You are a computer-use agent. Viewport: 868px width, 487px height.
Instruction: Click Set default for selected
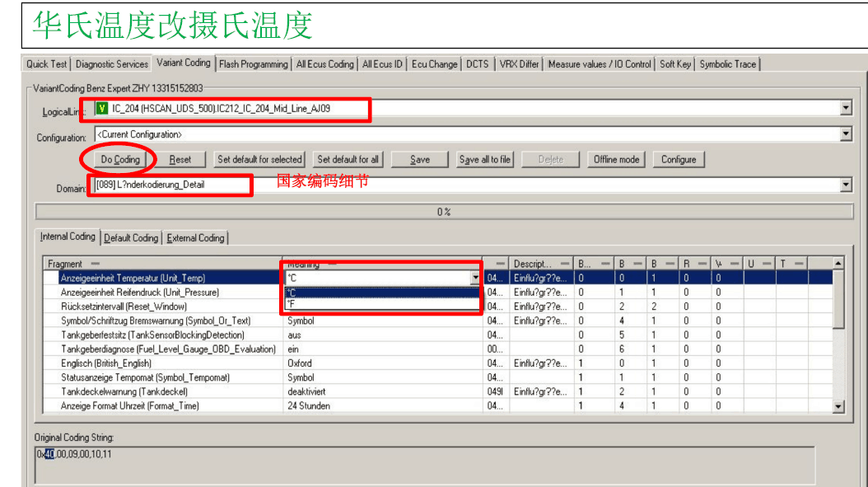pyautogui.click(x=259, y=160)
